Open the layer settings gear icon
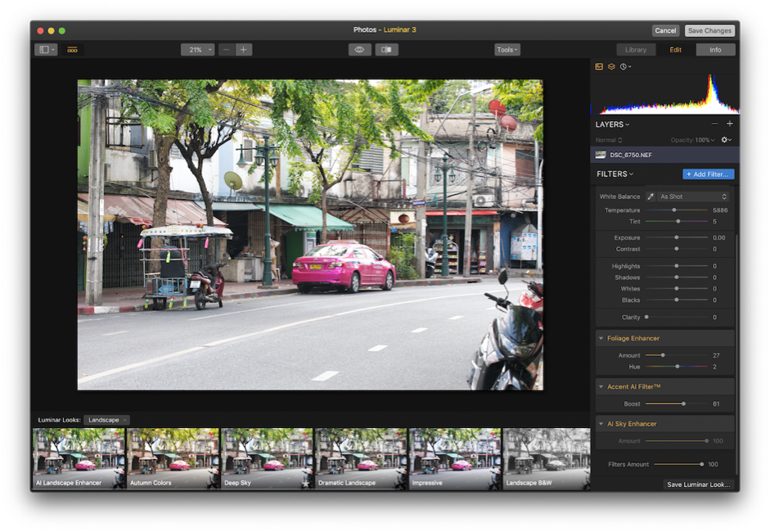This screenshot has width=770, height=532. tap(727, 140)
